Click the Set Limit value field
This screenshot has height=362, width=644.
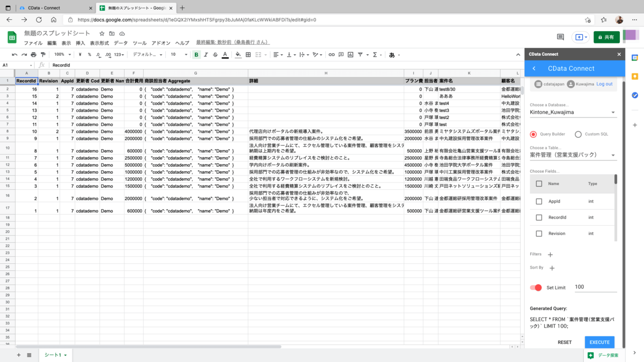coord(595,287)
